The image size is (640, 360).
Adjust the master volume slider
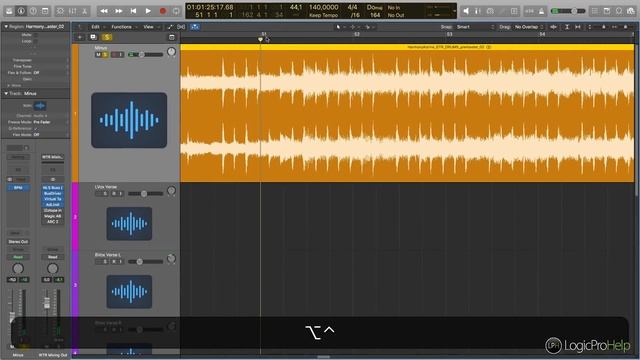point(569,11)
